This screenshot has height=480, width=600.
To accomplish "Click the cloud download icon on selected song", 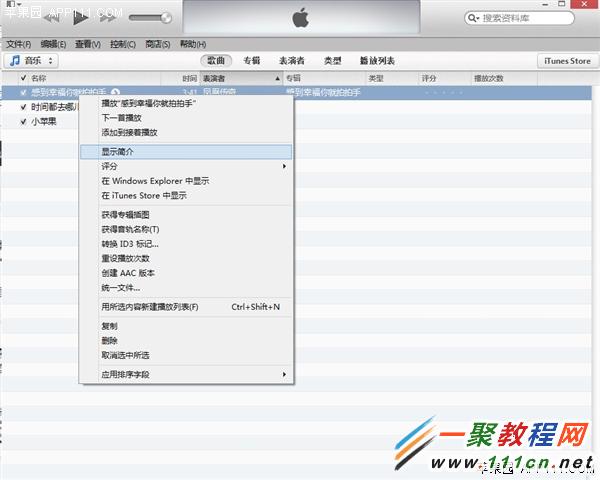I will 116,92.
